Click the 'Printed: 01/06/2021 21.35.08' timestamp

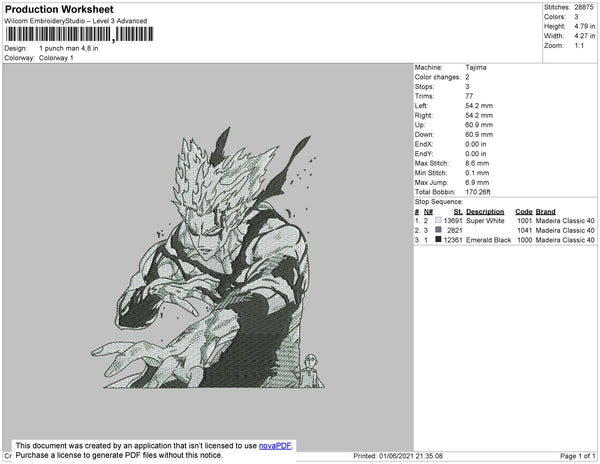[x=398, y=456]
